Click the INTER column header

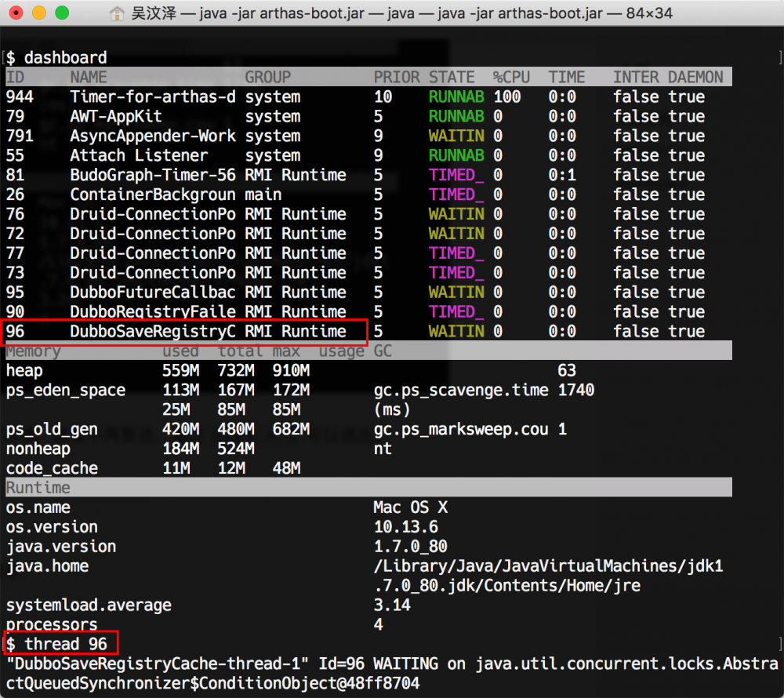(636, 77)
